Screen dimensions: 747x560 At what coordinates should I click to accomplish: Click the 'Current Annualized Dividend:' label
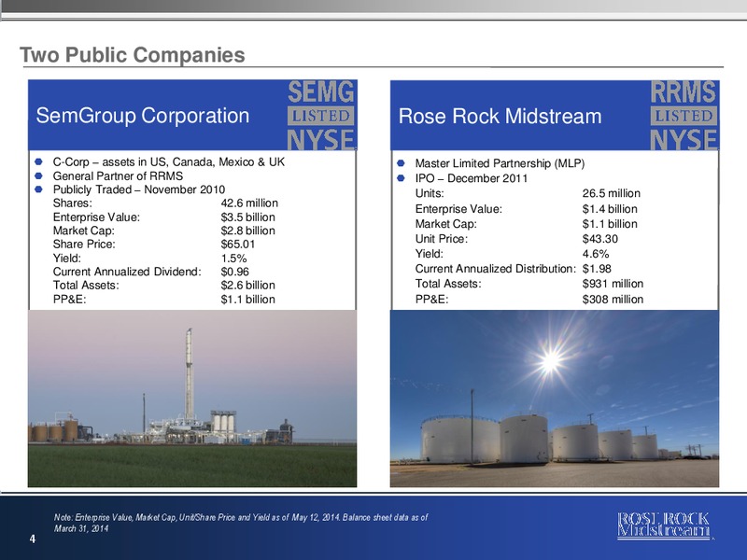click(x=127, y=272)
